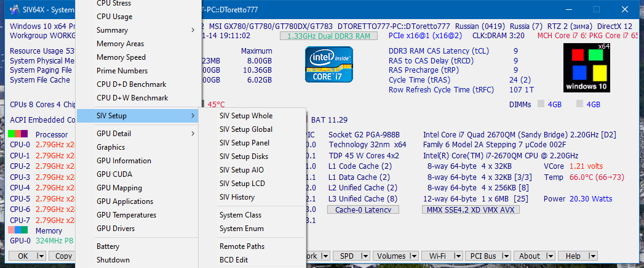Select SIV Setup AIO submenu entry
The image size is (644, 268).
pos(252,170)
